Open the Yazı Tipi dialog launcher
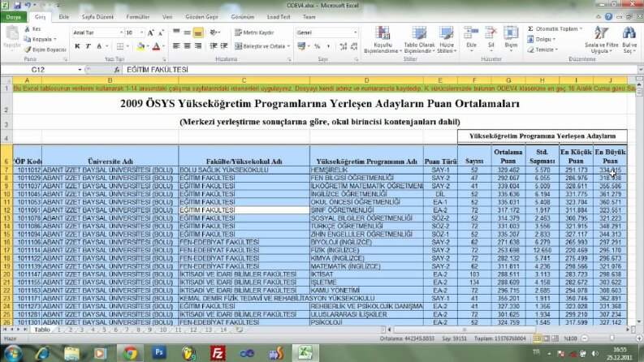 tap(164, 59)
